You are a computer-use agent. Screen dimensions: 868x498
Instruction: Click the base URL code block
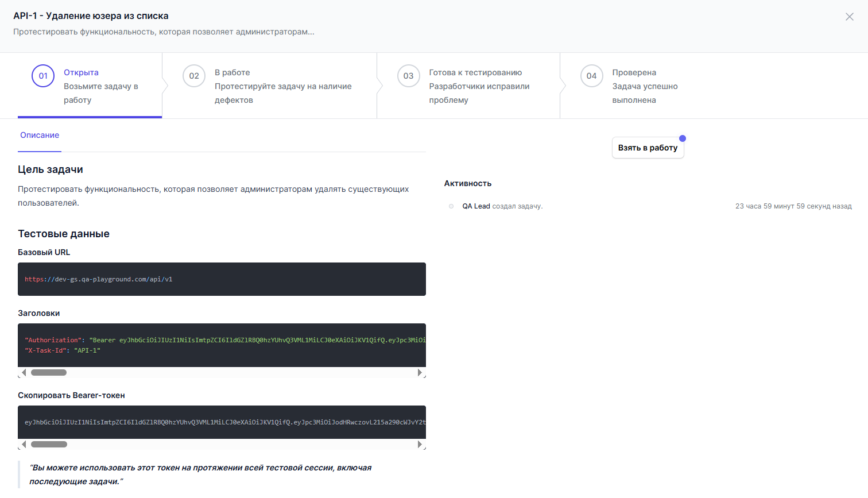click(222, 279)
